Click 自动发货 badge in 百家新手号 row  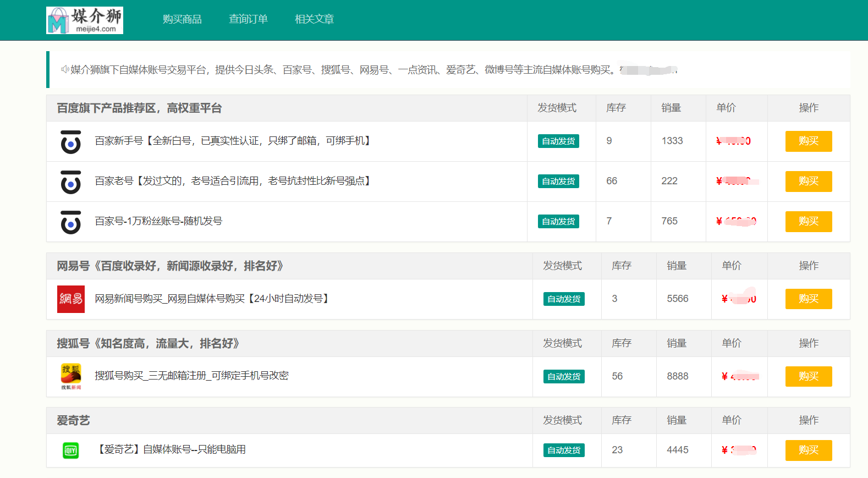[558, 141]
